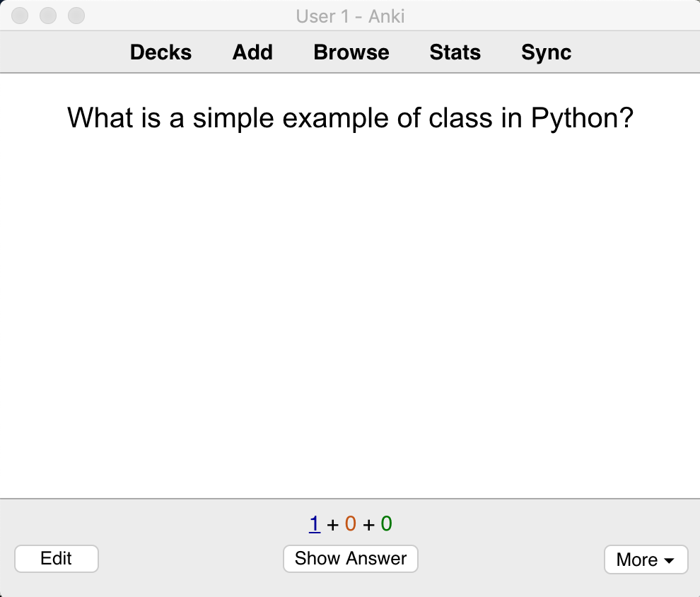Reveal the card with Show Answer
This screenshot has height=597, width=700.
[351, 559]
